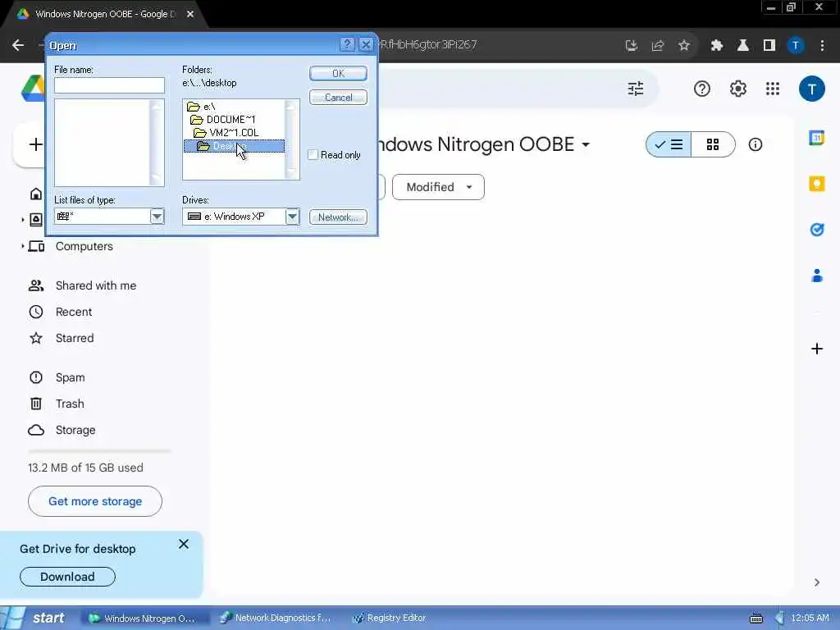Click the Chrome Labs flask icon
Viewport: 840px width, 630px height.
(743, 46)
